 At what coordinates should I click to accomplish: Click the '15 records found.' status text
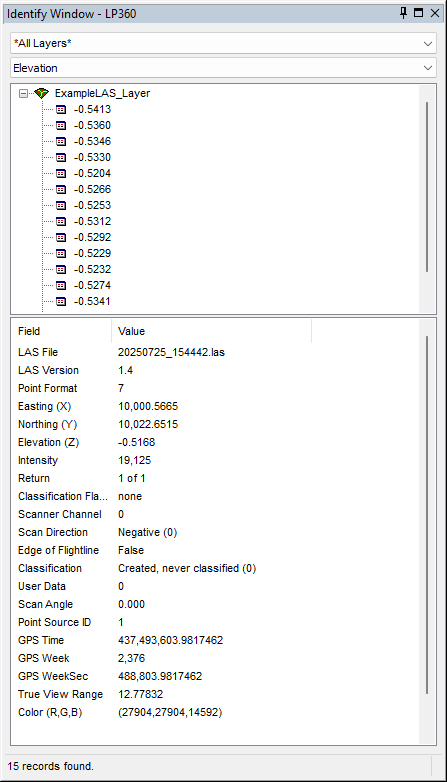coord(51,766)
